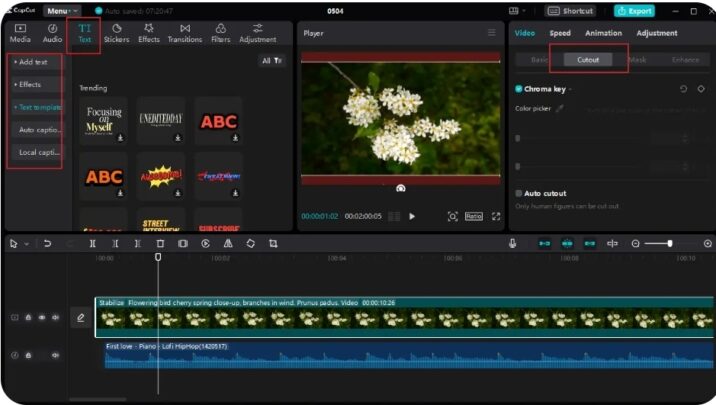Enable the Auto cutout checkbox
Screen dimensions: 716x405
(x=519, y=193)
